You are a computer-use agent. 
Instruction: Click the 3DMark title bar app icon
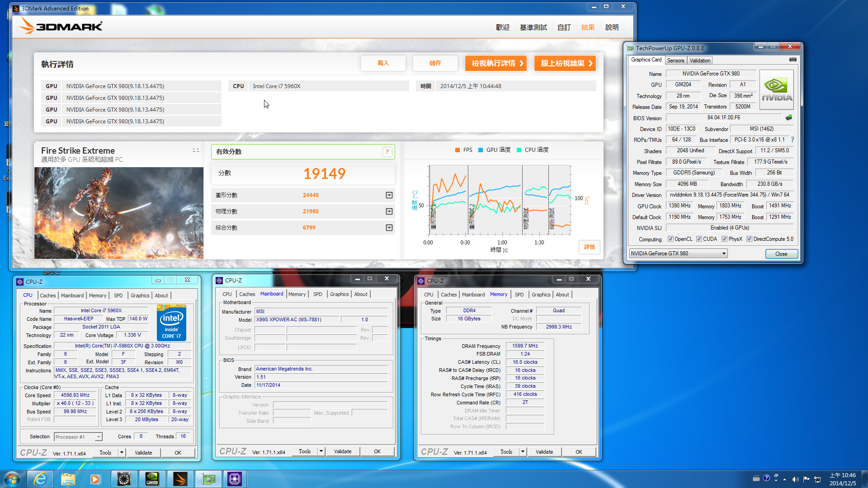click(16, 9)
